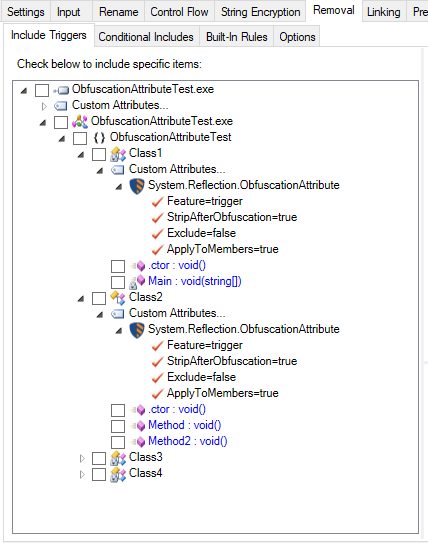The image size is (428, 543).
Task: Click the top-level Custom Attributes tag icon
Action: 61,106
